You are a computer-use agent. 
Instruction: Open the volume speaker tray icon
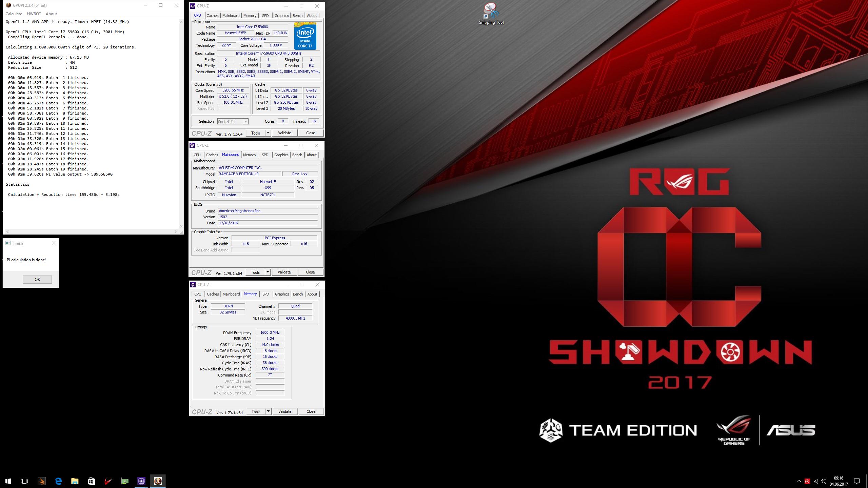tap(824, 481)
